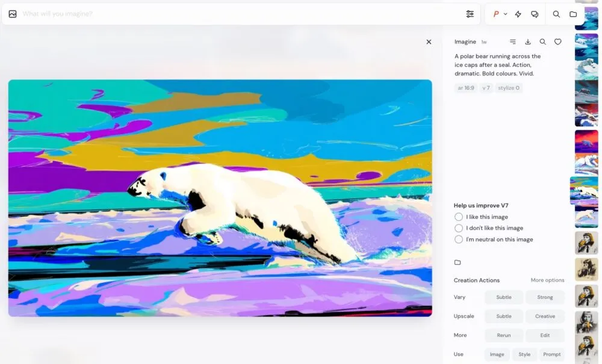
Task: Click the folder icon below the feedback options
Action: [x=458, y=262]
